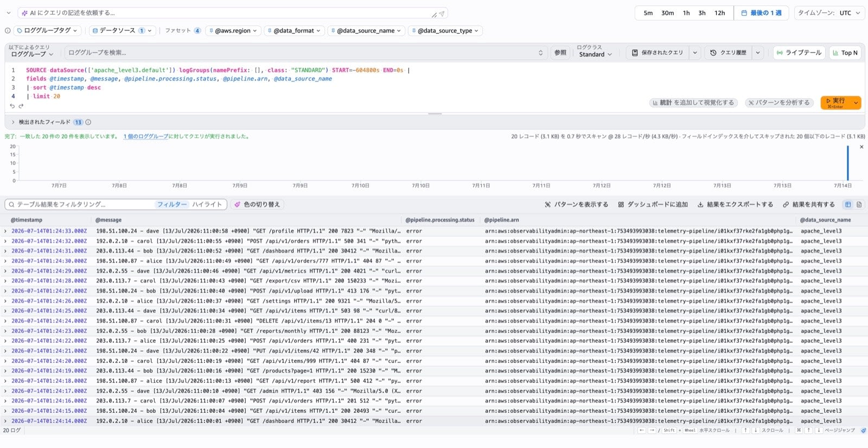Open the 1 個のロググループ link
868x448 pixels.
pyautogui.click(x=146, y=136)
